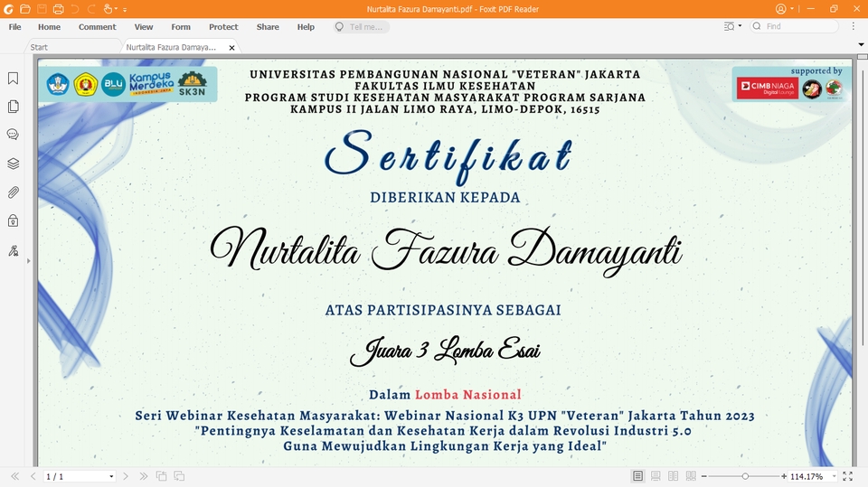Restore down the Foxit window
The width and height of the screenshot is (868, 487).
[834, 9]
